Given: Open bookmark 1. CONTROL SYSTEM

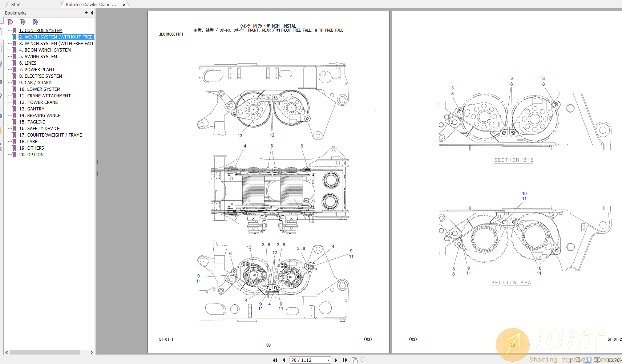Looking at the screenshot, I should coord(41,31).
